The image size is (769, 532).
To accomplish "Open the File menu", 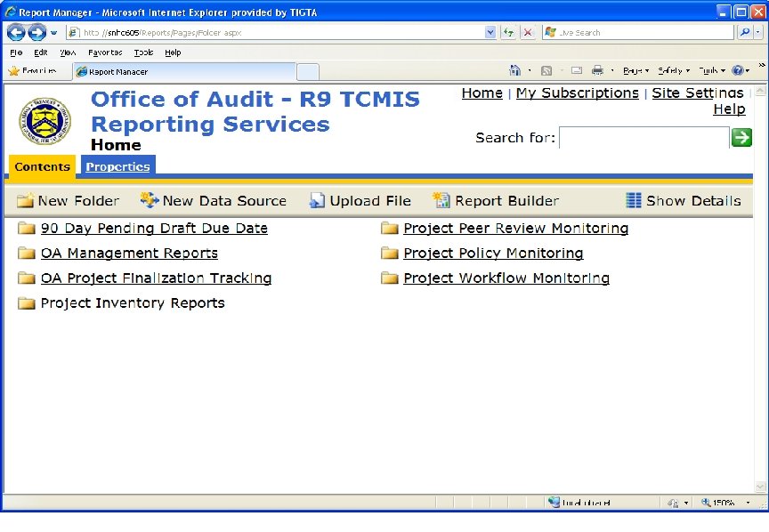I will (x=16, y=52).
